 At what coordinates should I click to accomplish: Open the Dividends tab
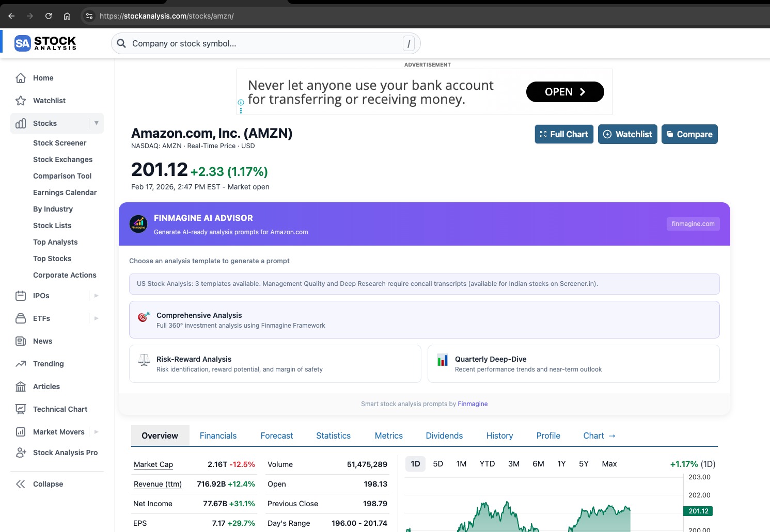pyautogui.click(x=444, y=436)
